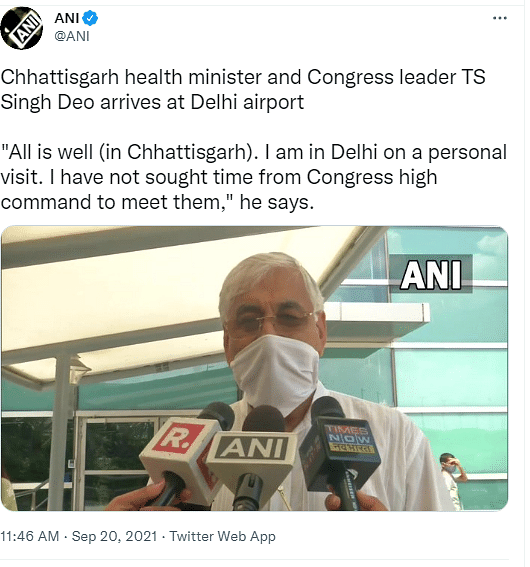Screen dimensions: 530x567
Task: Select the Sep 20, 2021 date
Action: click(114, 536)
